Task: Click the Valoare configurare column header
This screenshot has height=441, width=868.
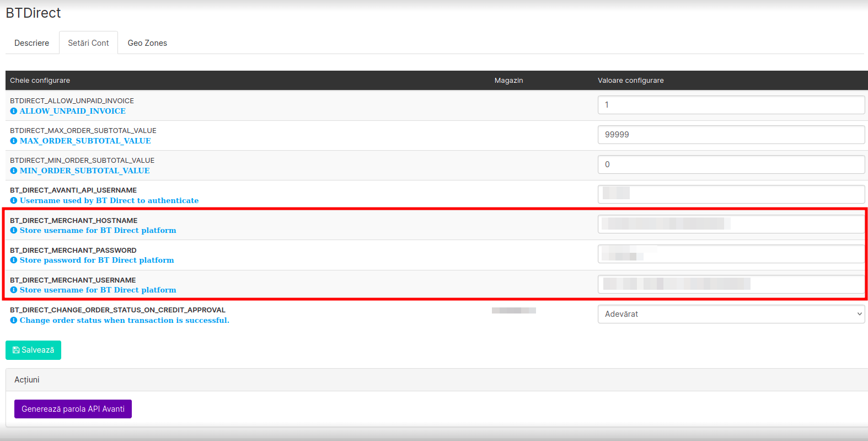Action: pos(631,81)
